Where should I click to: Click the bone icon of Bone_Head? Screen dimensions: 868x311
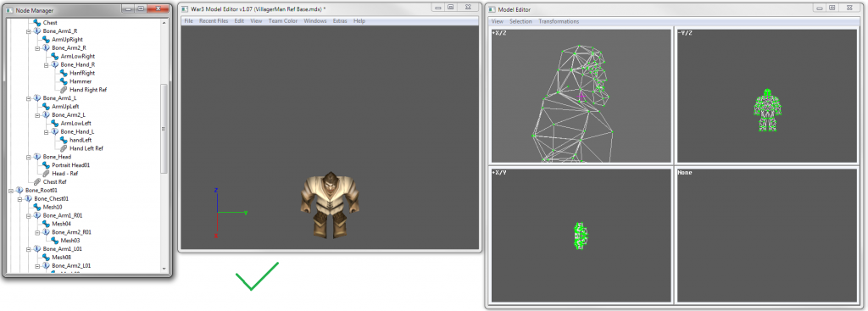click(x=37, y=157)
